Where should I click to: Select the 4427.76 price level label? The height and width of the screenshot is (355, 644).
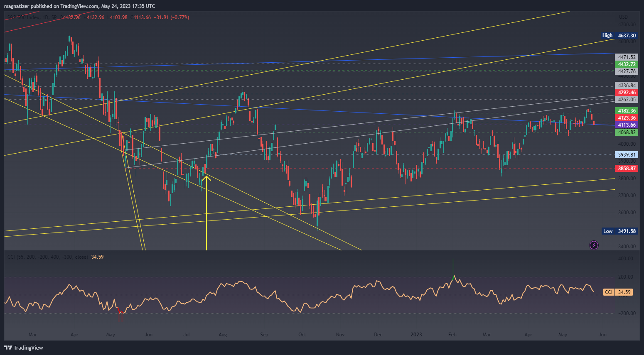[x=627, y=71]
